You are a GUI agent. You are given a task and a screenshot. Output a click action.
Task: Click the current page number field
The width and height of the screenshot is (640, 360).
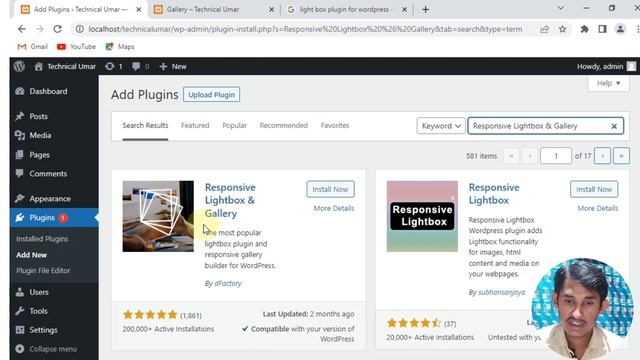pos(556,156)
